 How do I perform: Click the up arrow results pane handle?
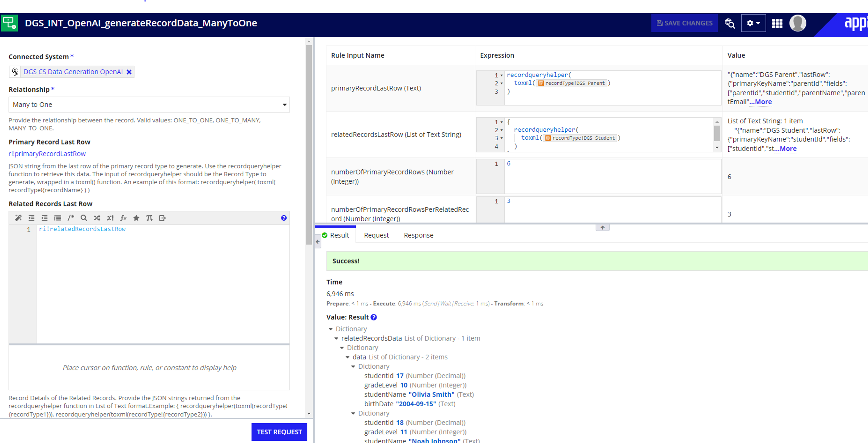602,227
